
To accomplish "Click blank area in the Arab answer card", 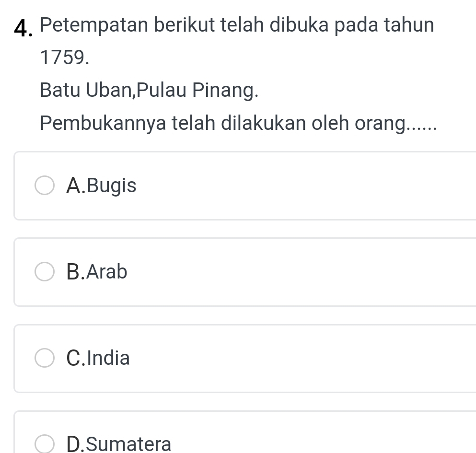I will tap(307, 272).
